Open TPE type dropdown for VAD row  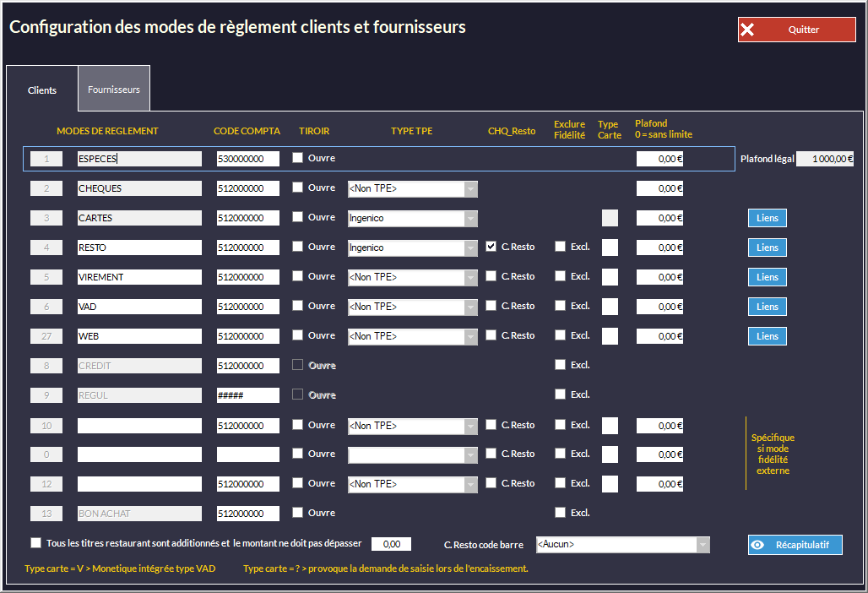tap(470, 307)
